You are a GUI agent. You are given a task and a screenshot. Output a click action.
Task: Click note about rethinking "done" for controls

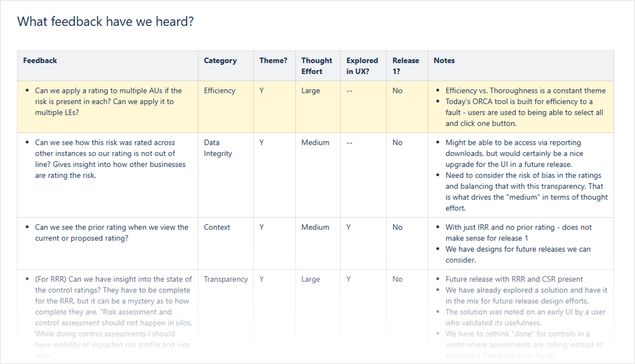[524, 345]
